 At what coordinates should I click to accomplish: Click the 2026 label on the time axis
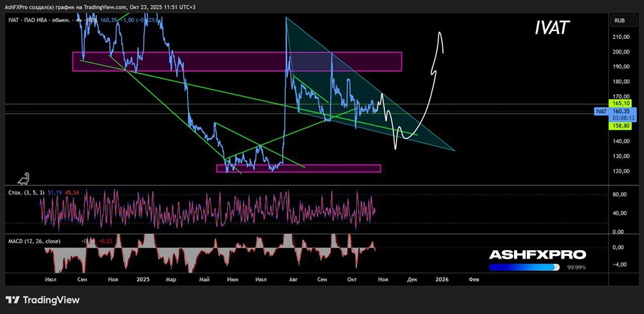[442, 279]
